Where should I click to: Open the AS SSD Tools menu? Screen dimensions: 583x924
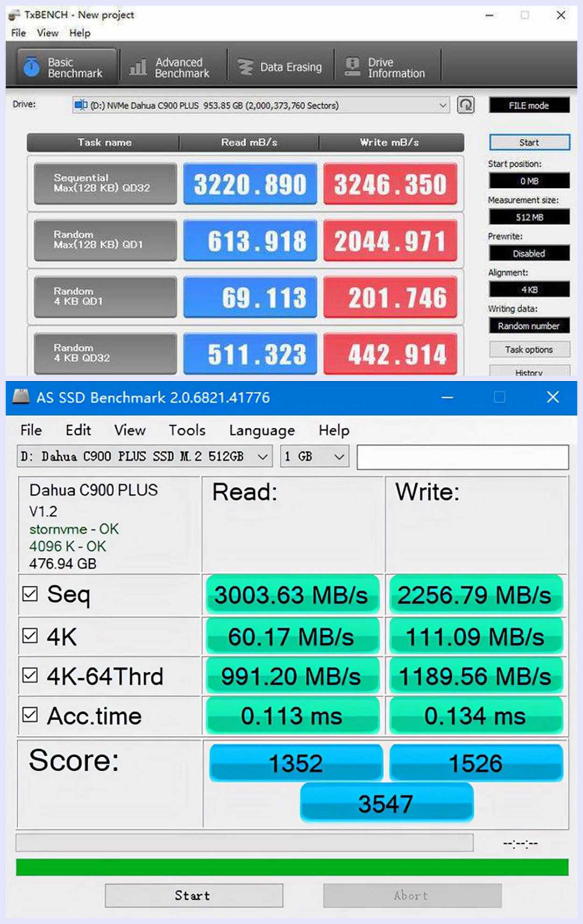pyautogui.click(x=187, y=430)
